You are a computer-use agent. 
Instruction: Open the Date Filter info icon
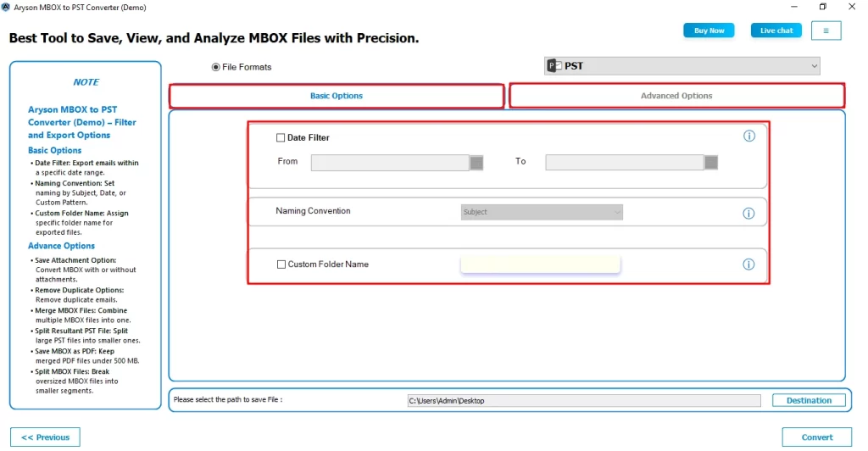[749, 136]
